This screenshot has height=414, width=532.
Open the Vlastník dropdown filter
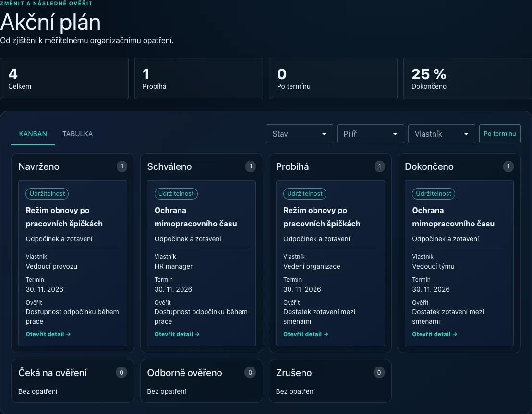pos(441,134)
